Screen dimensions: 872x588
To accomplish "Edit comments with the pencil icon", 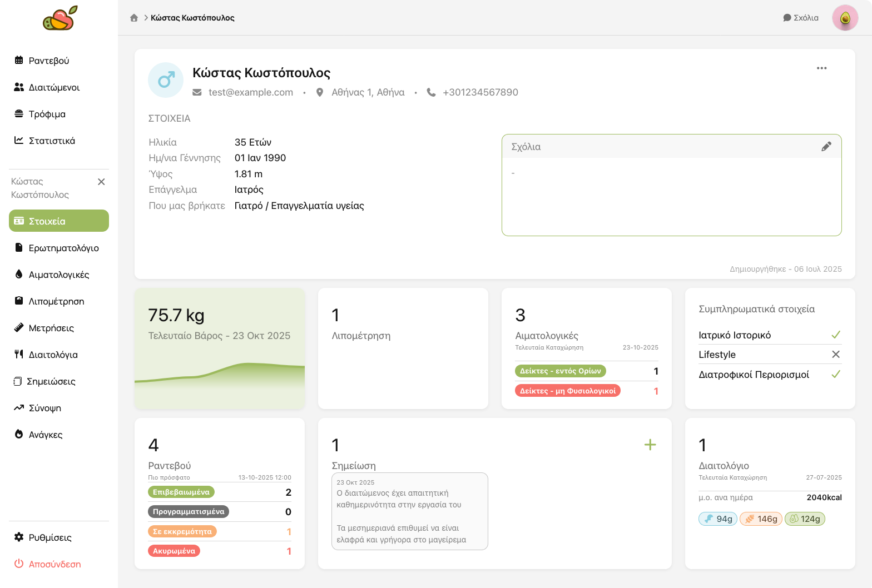I will click(x=826, y=147).
